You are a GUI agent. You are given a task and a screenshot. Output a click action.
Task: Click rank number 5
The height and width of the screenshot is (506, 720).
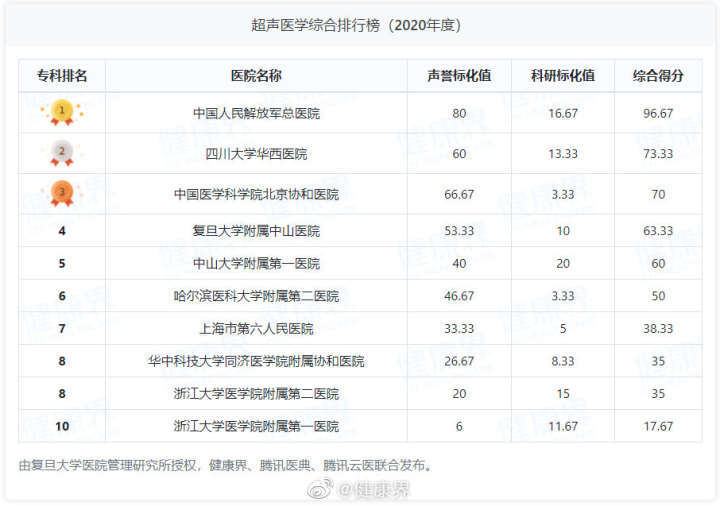[x=62, y=263]
